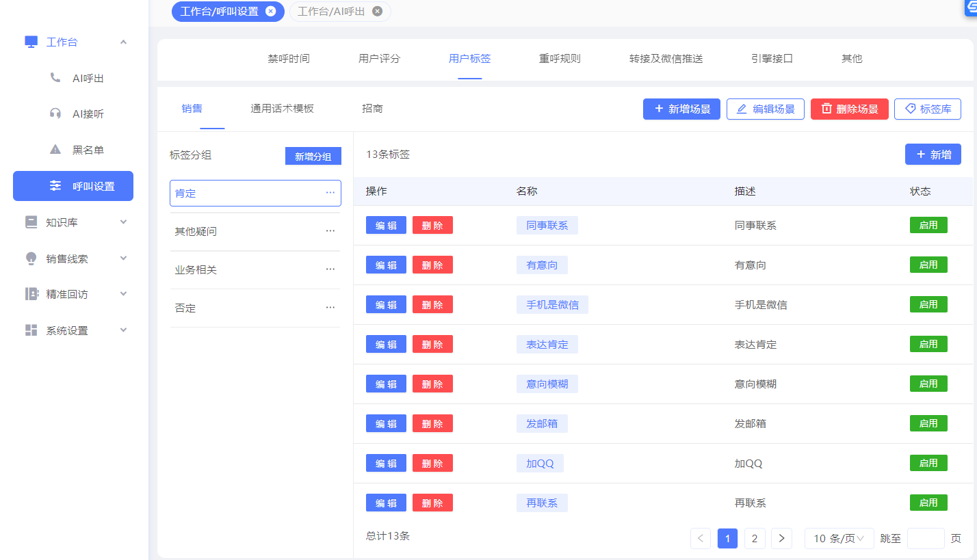The height and width of the screenshot is (560, 977).
Task: Open the 10 条/页 page size dropdown
Action: pos(839,539)
